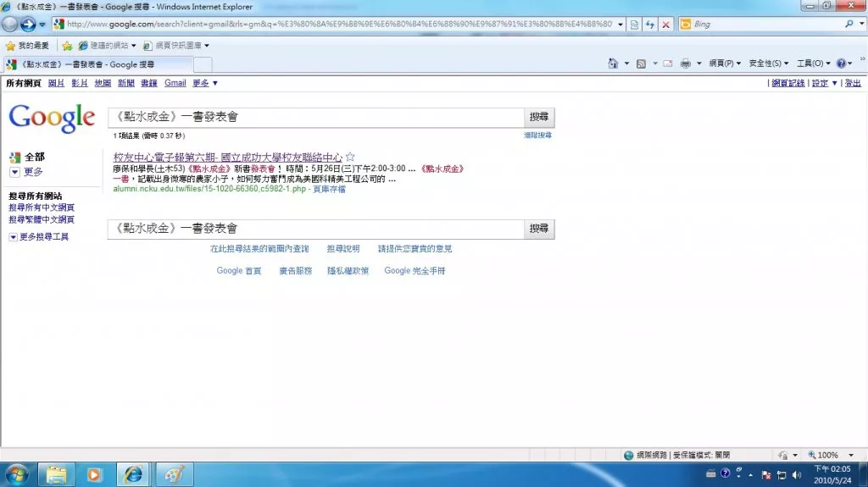Click the 隱私權政策 privacy policy link
868x487 pixels.
(348, 271)
